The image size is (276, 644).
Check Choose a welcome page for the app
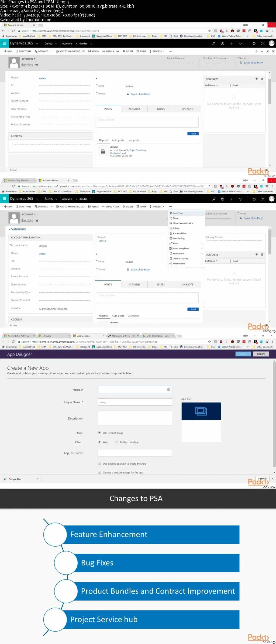coord(99,472)
